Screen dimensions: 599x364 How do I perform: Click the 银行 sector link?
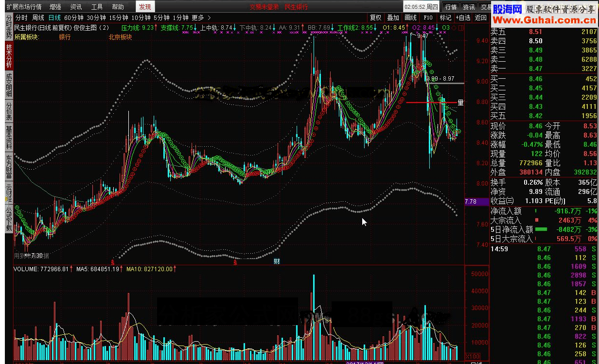coord(65,36)
